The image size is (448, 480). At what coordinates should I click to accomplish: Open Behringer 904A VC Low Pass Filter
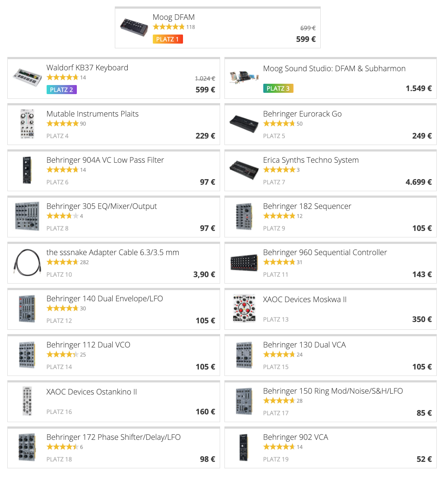pos(105,160)
